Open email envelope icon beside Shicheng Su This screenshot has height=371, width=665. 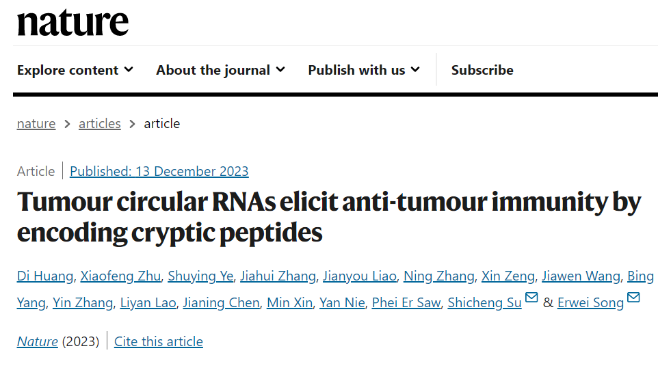tap(531, 297)
